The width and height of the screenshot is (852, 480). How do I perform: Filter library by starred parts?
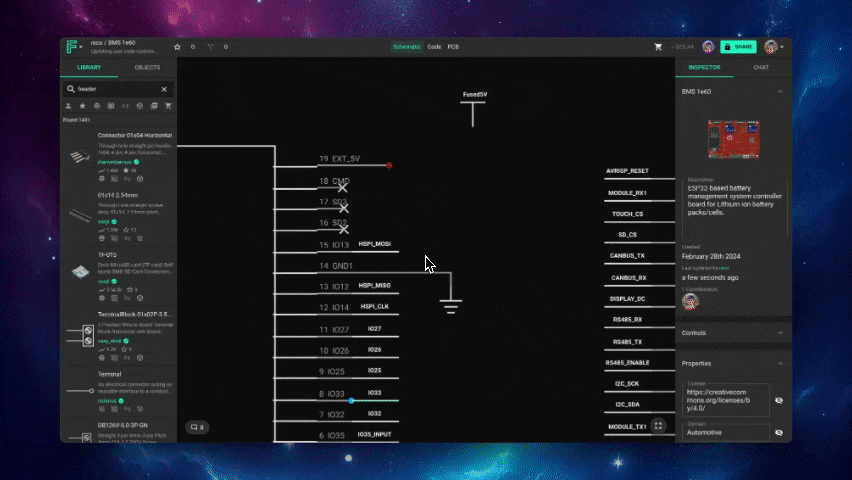click(x=82, y=106)
